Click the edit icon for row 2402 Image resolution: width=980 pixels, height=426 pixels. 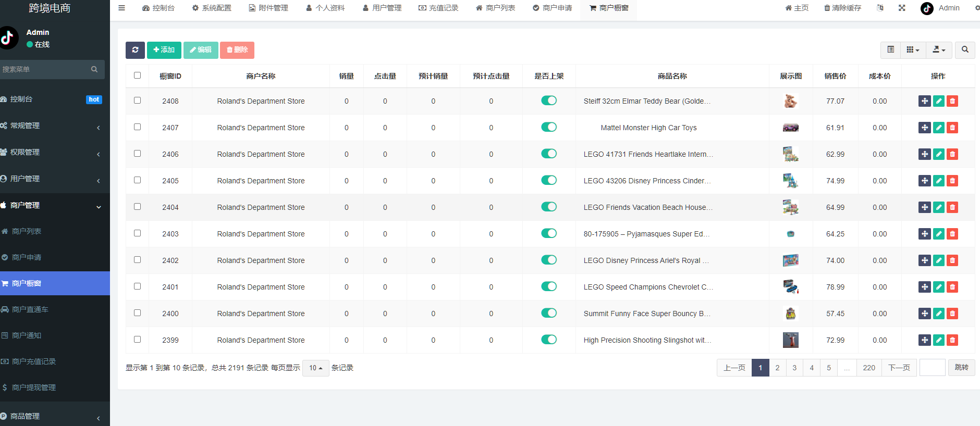(939, 260)
